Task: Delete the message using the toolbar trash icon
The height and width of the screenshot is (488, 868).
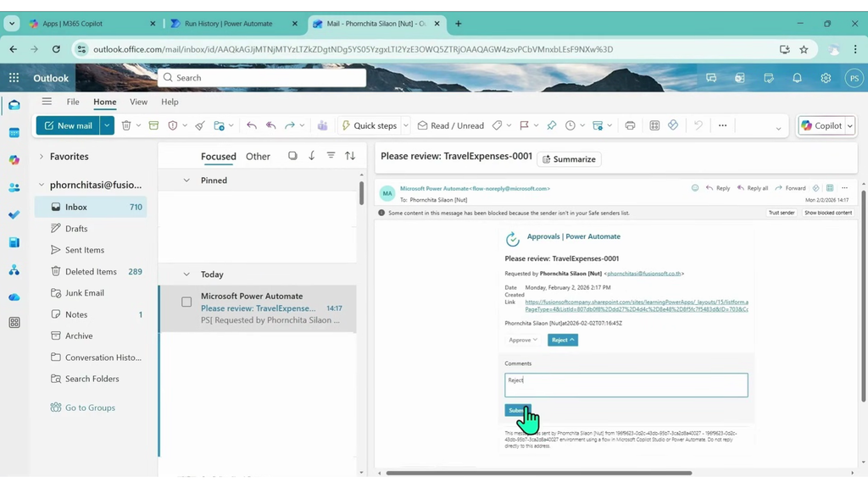Action: [x=126, y=125]
